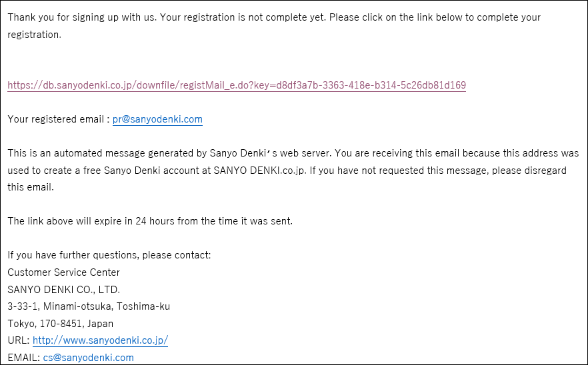588x365 pixels.
Task: Click the "SANYO DENKI.co.jp" text in the paragraph
Action: pyautogui.click(x=260, y=171)
